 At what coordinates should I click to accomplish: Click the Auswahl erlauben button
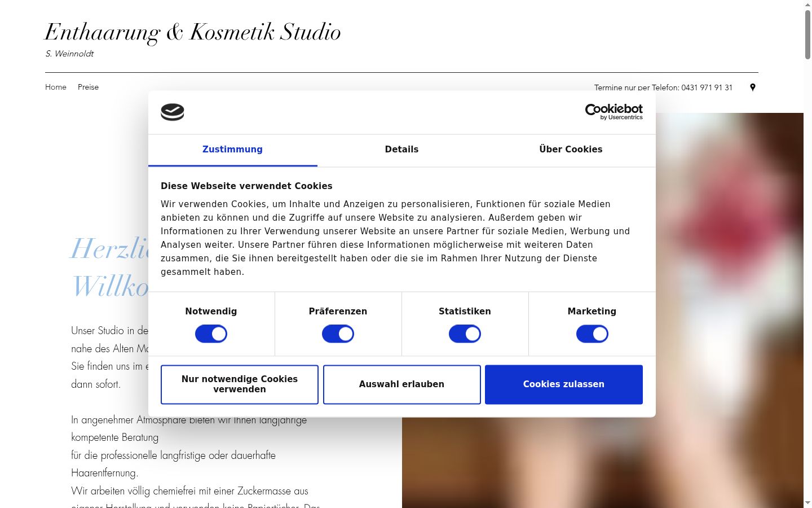click(x=401, y=384)
